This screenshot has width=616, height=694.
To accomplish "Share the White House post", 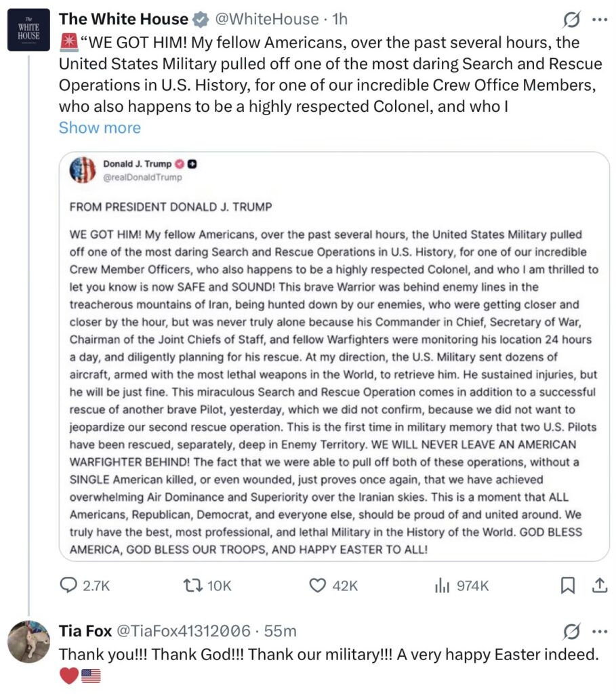I will [600, 586].
